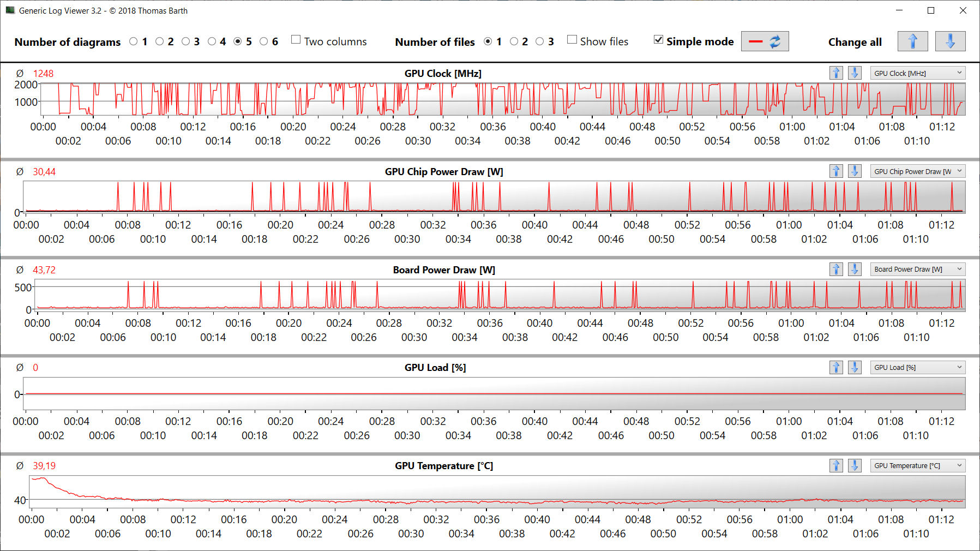
Task: Select 3 for number of diagrams
Action: 186,41
